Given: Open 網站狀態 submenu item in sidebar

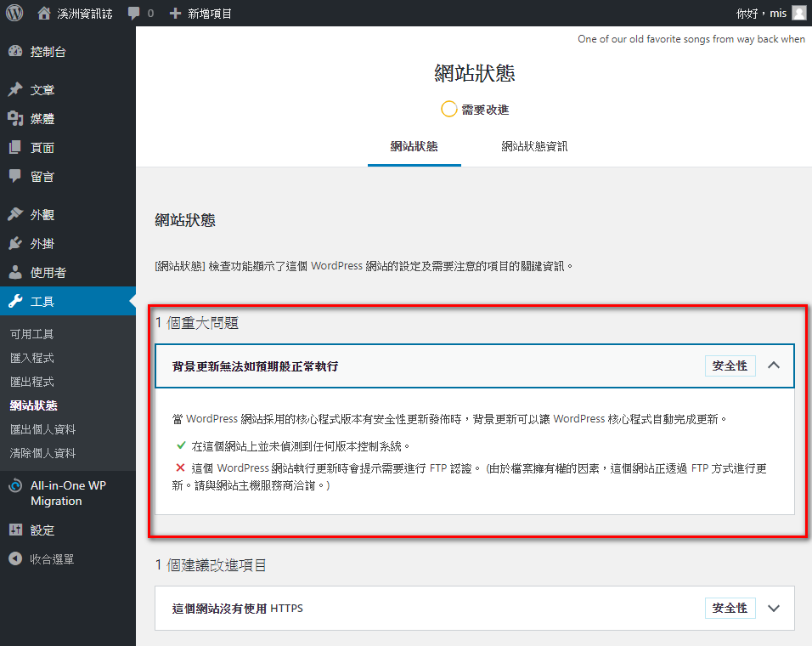Looking at the screenshot, I should [x=34, y=405].
